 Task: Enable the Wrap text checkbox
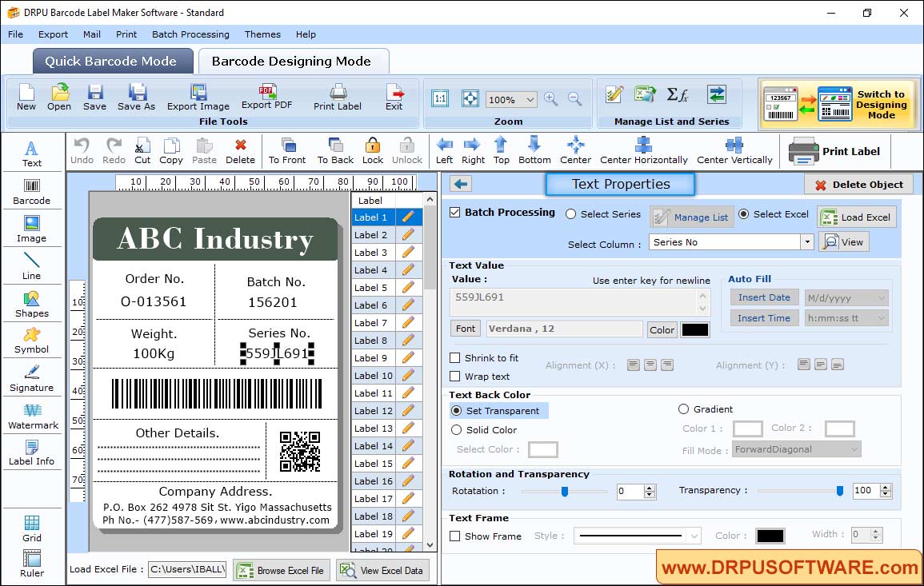(x=455, y=377)
